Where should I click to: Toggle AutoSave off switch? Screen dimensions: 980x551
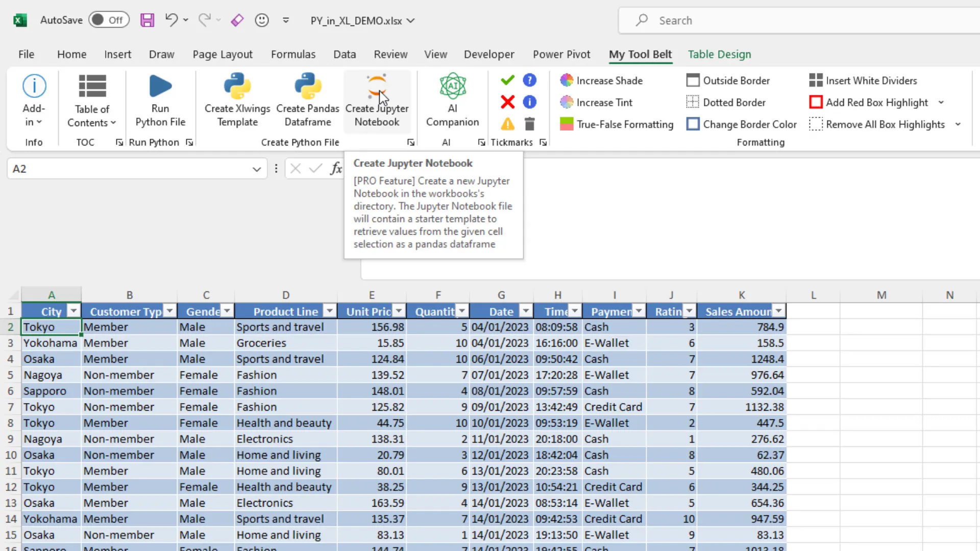point(109,20)
